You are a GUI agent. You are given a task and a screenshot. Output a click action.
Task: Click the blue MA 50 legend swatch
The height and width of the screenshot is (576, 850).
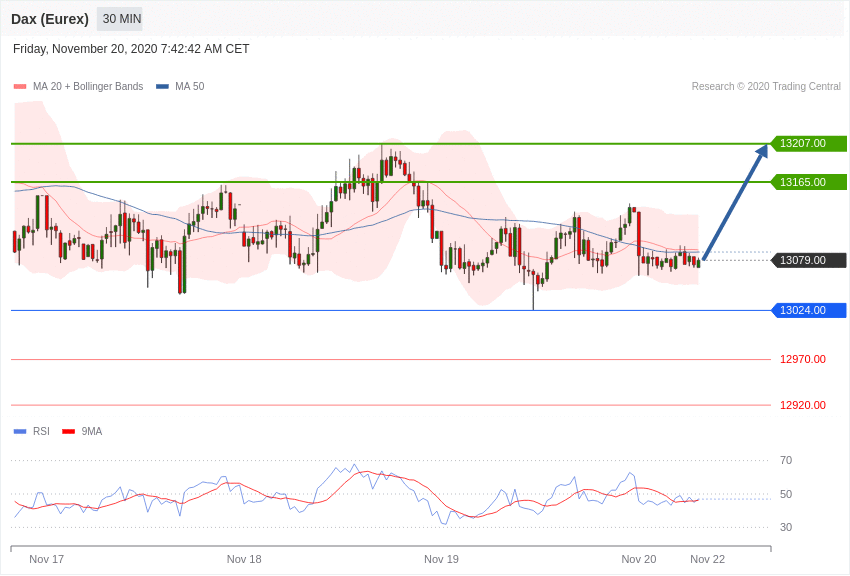pos(162,87)
